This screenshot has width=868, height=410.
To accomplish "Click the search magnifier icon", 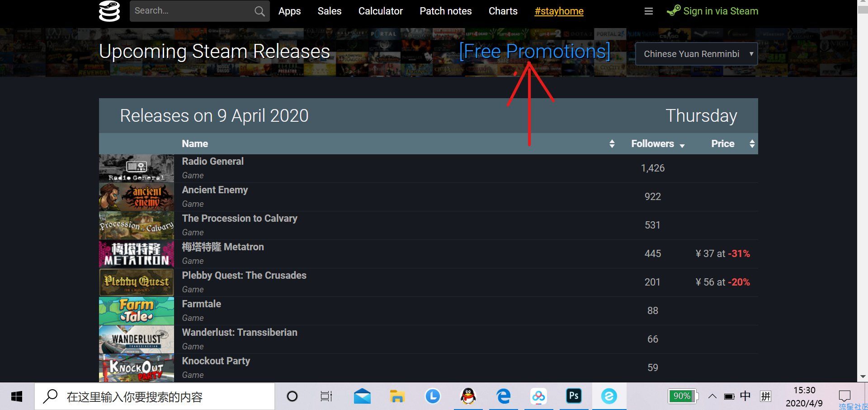I will pos(259,11).
